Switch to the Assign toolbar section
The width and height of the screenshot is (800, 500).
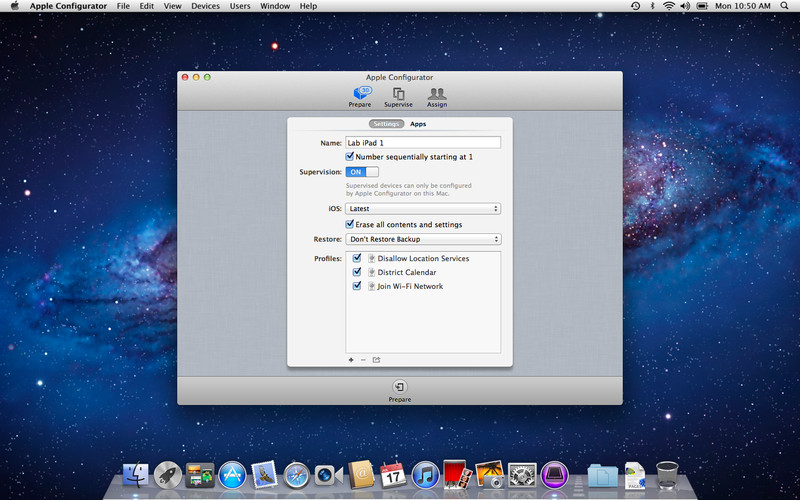coord(437,96)
